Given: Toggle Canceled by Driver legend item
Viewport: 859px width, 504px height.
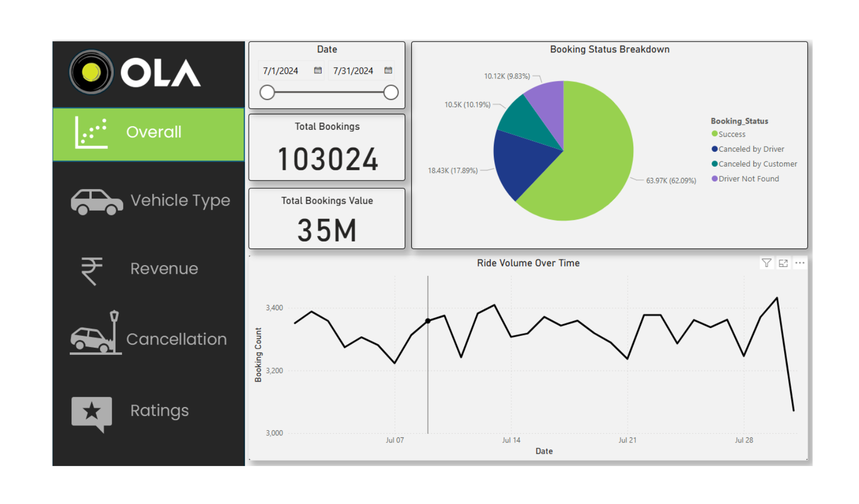Looking at the screenshot, I should point(751,149).
